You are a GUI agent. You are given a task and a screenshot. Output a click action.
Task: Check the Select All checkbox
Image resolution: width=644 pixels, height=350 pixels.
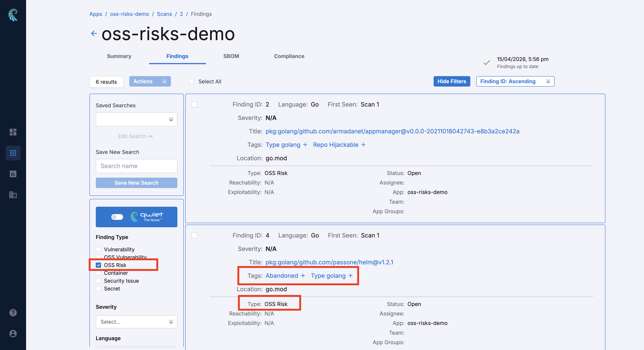(x=191, y=82)
